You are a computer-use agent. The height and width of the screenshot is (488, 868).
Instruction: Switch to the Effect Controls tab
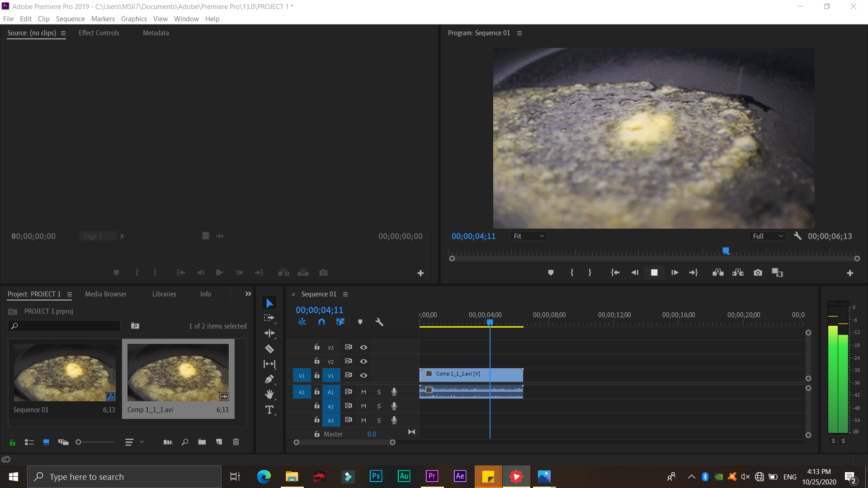click(99, 33)
